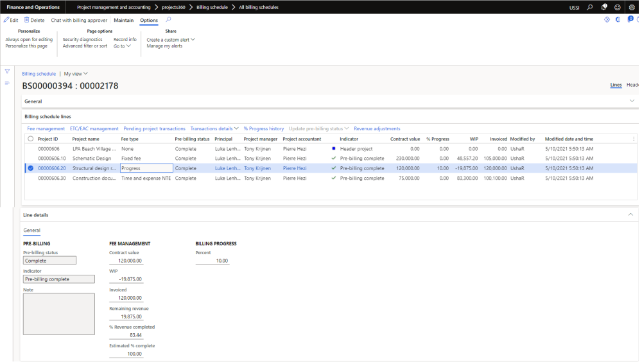The image size is (642, 364).
Task: Open the notifications bell in top bar
Action: [x=604, y=7]
